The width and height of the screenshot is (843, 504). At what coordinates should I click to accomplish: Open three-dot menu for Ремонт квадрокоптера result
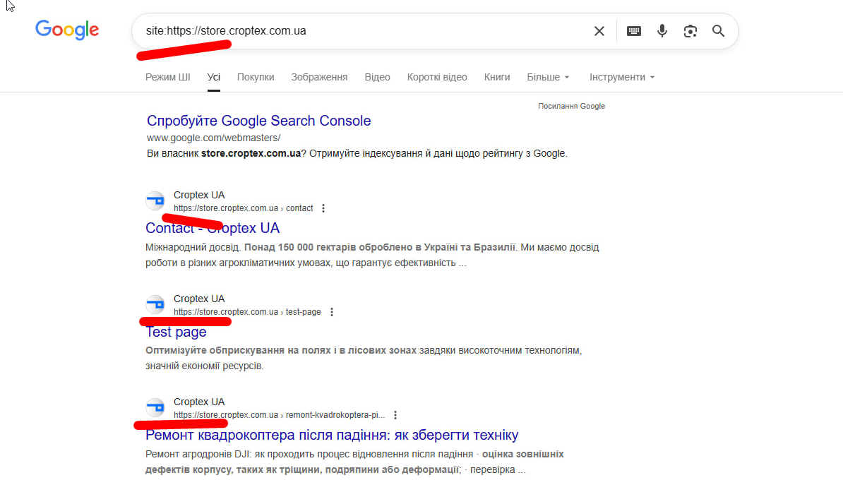pyautogui.click(x=395, y=415)
